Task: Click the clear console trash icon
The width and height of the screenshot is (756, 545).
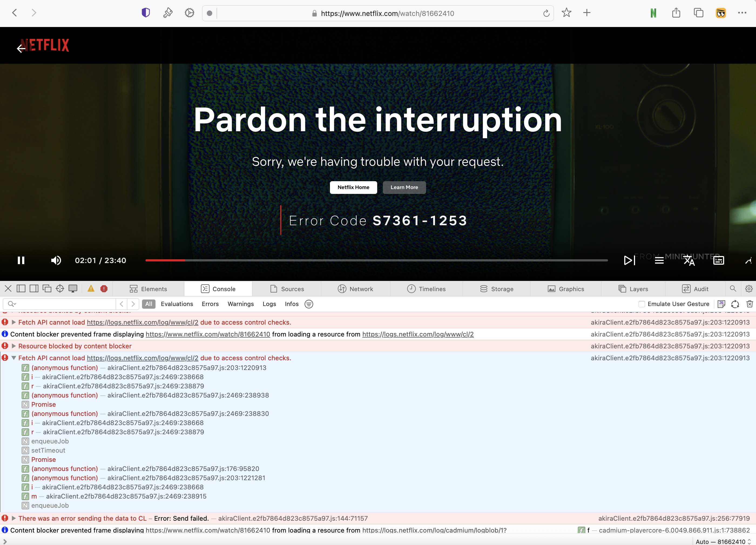Action: pyautogui.click(x=749, y=304)
